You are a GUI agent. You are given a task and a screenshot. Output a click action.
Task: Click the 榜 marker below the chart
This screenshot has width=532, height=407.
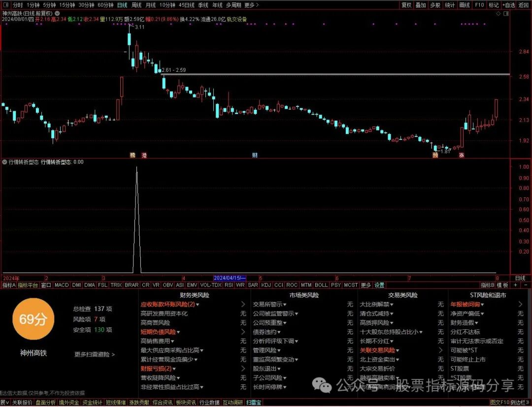click(133, 155)
